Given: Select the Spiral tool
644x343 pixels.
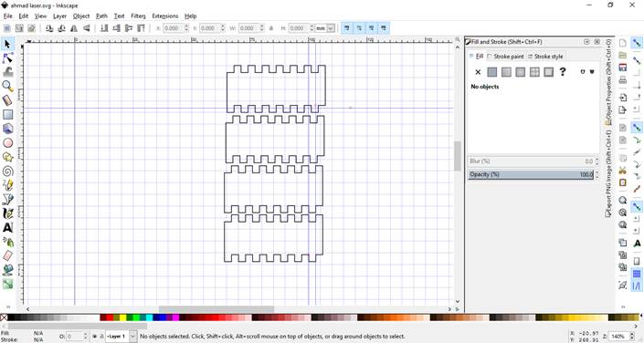Looking at the screenshot, I should point(7,171).
